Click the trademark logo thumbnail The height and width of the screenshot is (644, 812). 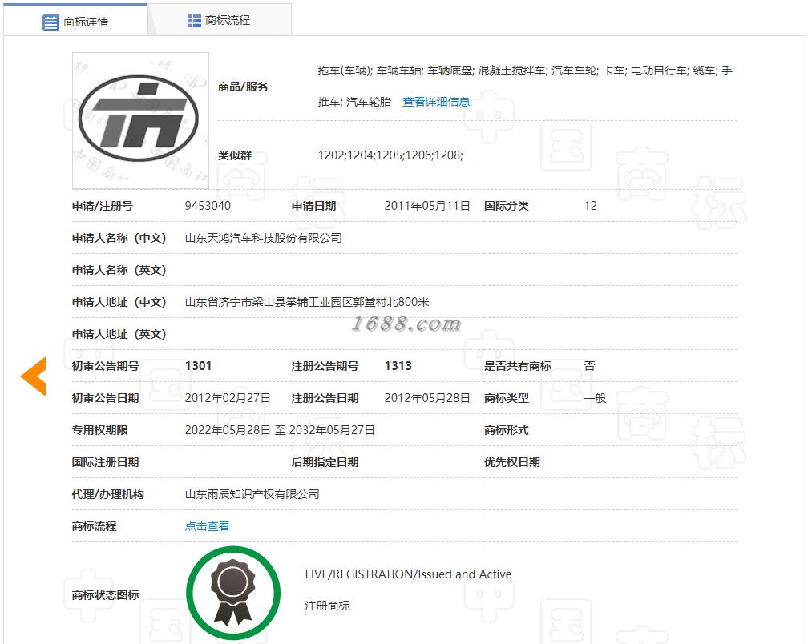coord(140,120)
